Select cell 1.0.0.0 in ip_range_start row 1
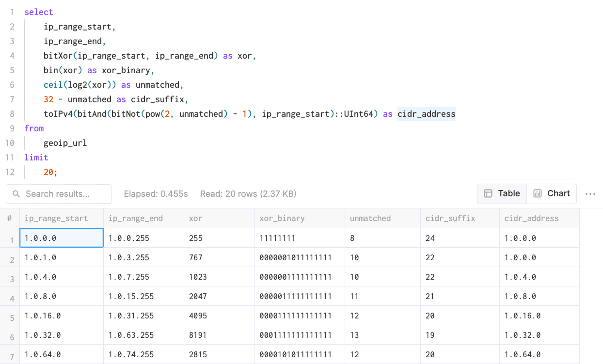Image resolution: width=603 pixels, height=364 pixels. [61, 238]
